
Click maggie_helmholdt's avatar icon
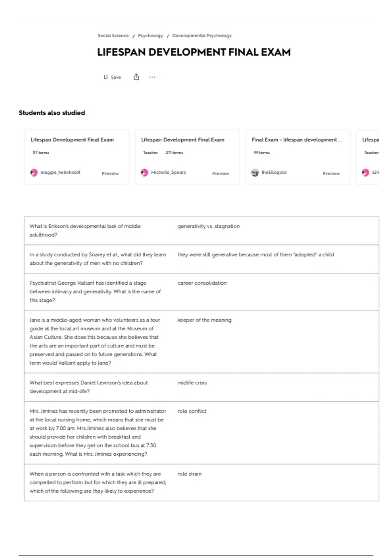point(34,173)
